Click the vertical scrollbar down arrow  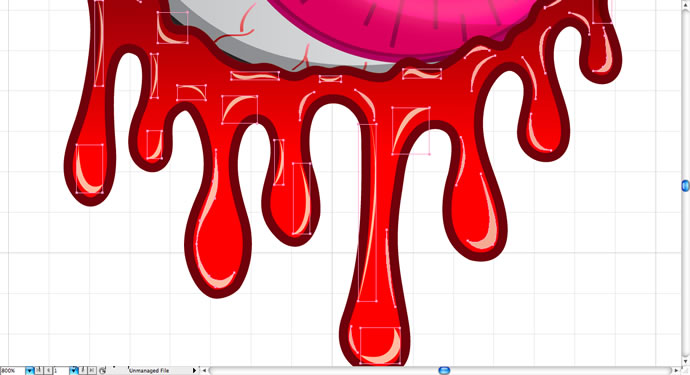coord(686,362)
